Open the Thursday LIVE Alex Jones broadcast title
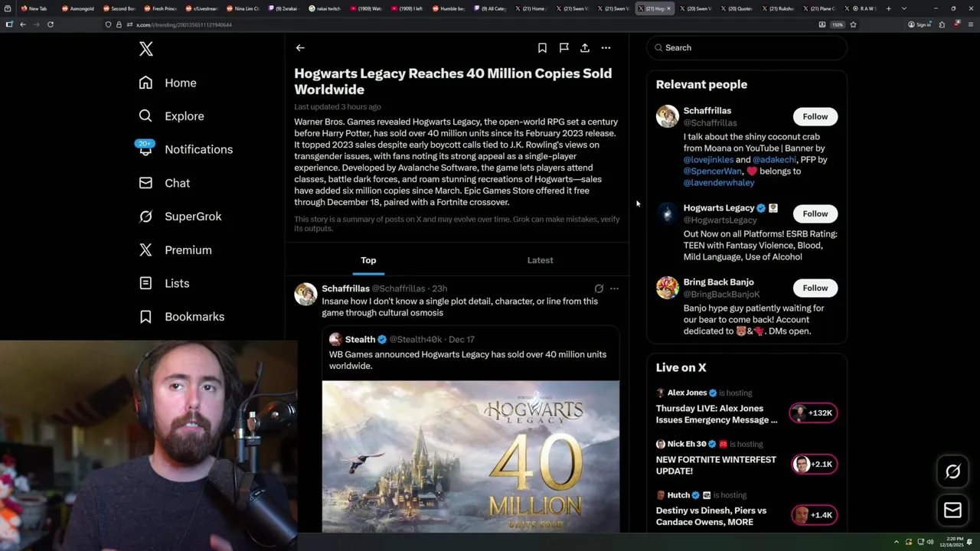 (717, 414)
